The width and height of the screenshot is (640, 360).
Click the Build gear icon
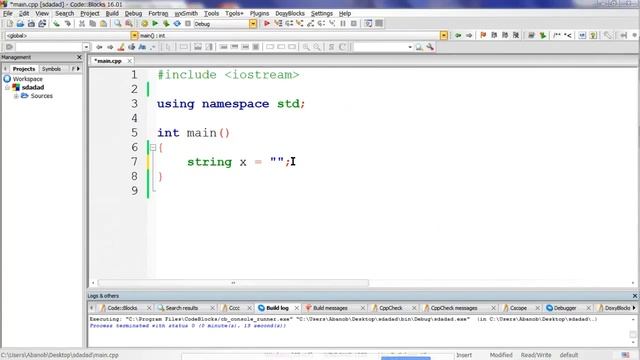click(144, 24)
